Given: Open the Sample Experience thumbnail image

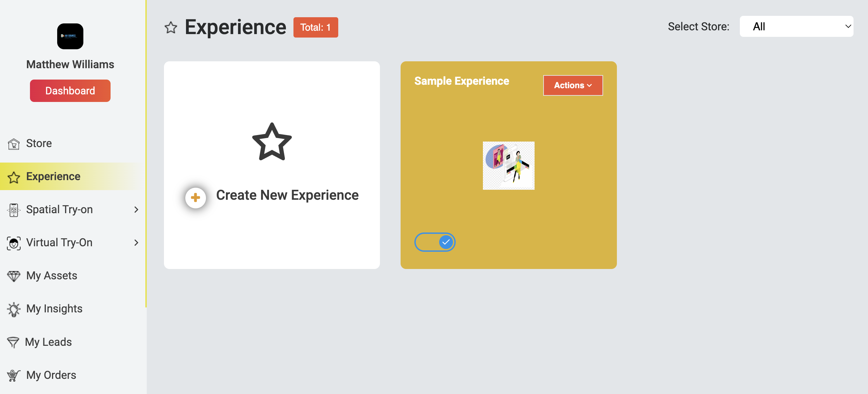Looking at the screenshot, I should click(508, 166).
